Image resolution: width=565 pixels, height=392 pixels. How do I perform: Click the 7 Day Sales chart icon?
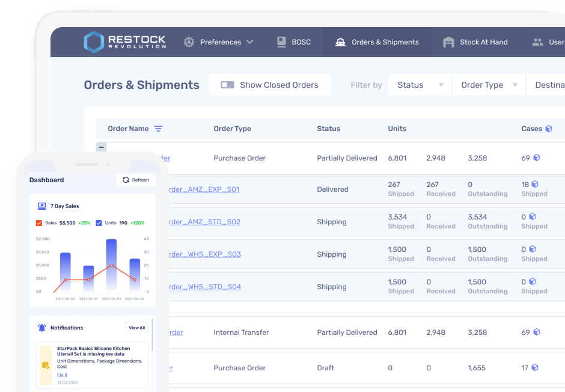(42, 206)
